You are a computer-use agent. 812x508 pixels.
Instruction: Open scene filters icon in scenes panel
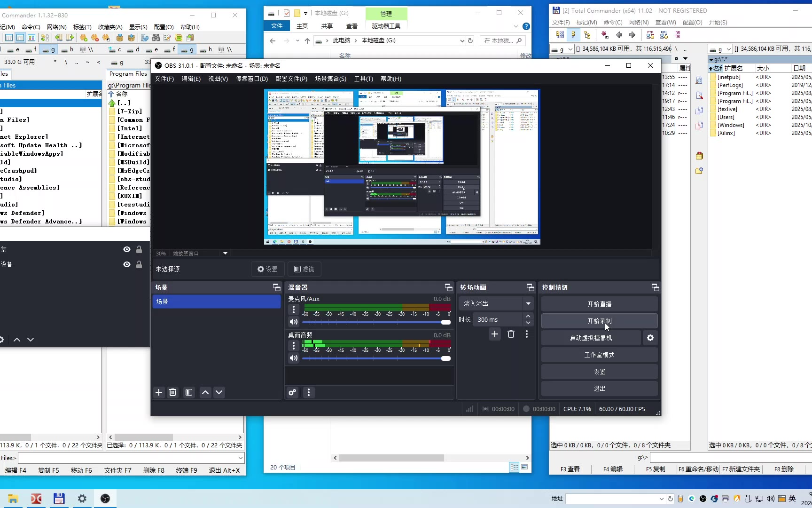(189, 392)
